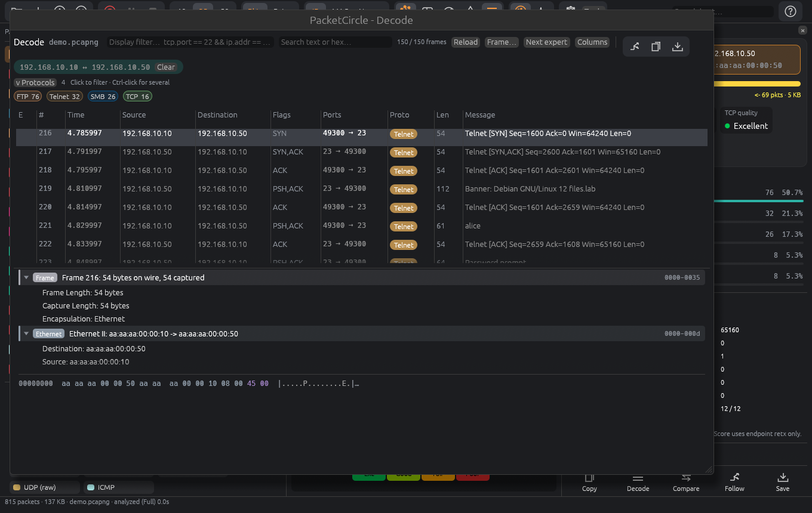The width and height of the screenshot is (812, 513).
Task: Toggle the FTP 76 protocol filter chip
Action: coord(27,96)
